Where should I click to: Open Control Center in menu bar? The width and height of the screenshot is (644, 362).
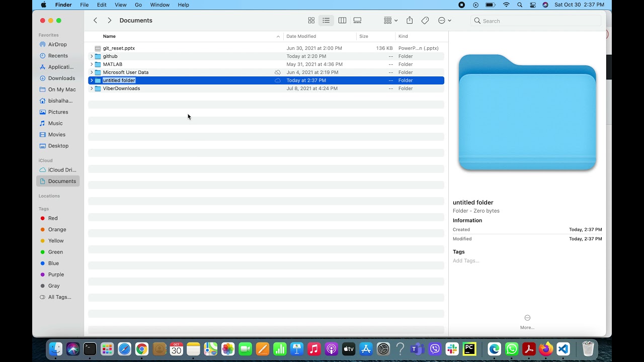533,5
